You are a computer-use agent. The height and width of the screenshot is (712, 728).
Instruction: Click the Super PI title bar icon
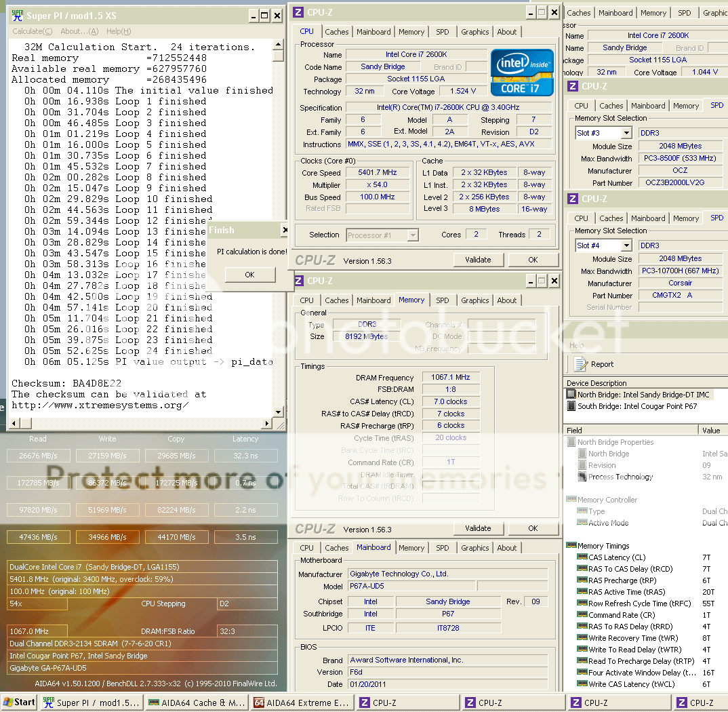[x=17, y=16]
